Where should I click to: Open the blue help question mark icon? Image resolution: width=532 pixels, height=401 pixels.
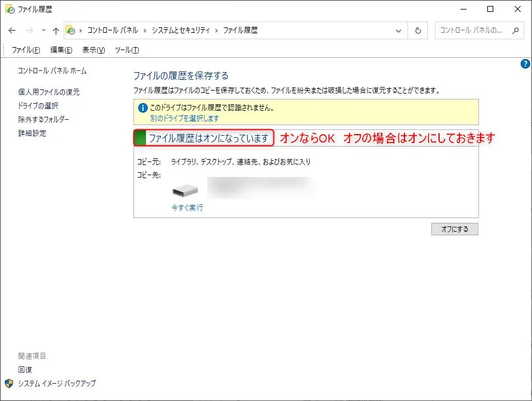pos(525,64)
